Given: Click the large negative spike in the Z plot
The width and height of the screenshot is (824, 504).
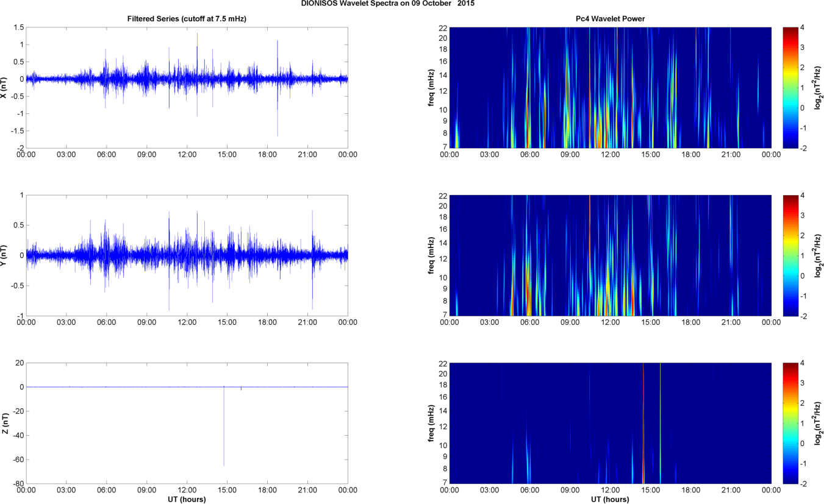Looking at the screenshot, I should point(224,427).
